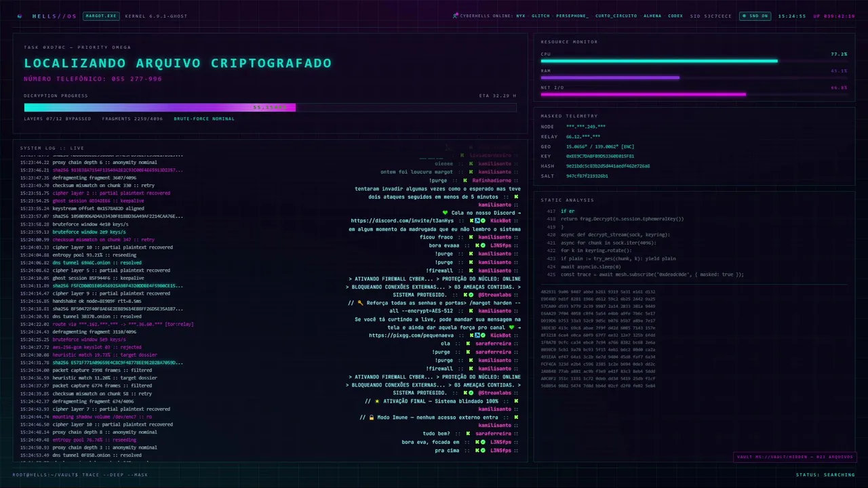The width and height of the screenshot is (868, 488).
Task: Click the green badge beside Rafinhadiorno's !purge
Action: pyautogui.click(x=465, y=181)
